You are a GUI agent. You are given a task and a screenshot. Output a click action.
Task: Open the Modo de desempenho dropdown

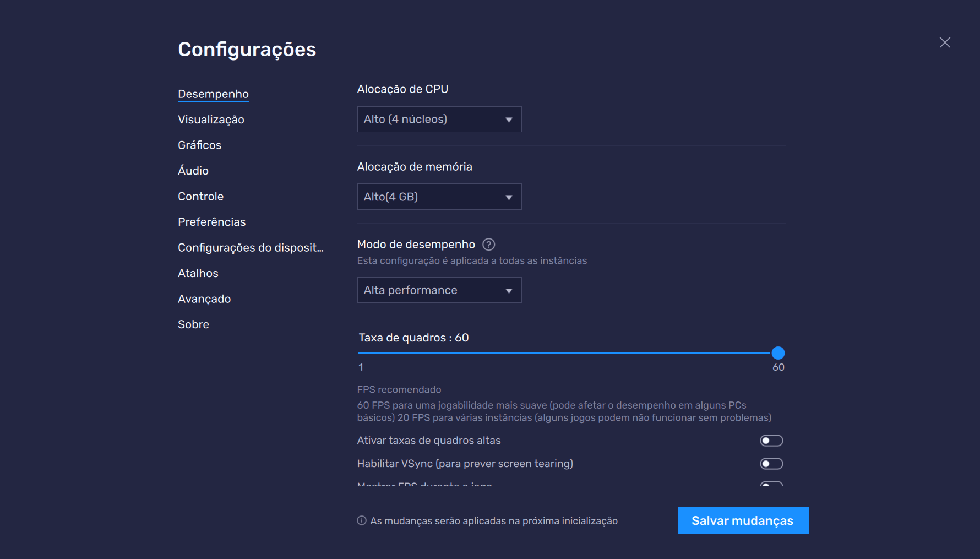[x=439, y=290]
